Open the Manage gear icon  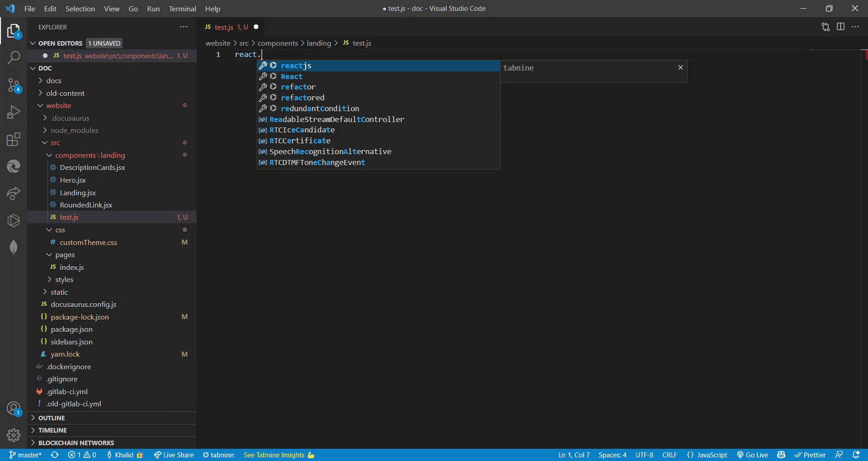click(14, 435)
